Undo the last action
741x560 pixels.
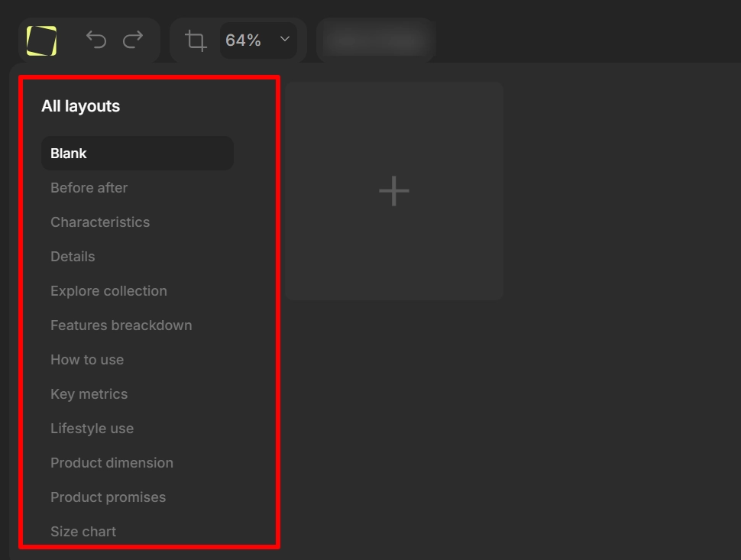coord(97,40)
